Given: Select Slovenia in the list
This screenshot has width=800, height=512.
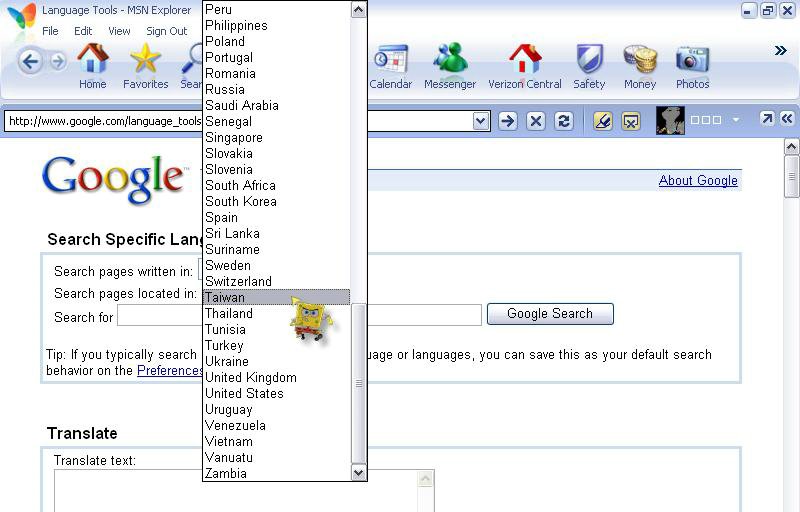Looking at the screenshot, I should [x=276, y=169].
